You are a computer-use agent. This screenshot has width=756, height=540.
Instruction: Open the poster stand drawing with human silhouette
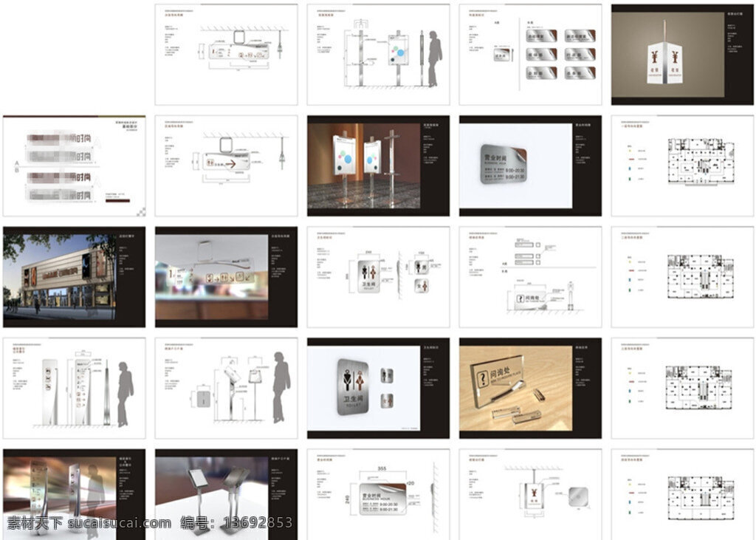[379, 55]
